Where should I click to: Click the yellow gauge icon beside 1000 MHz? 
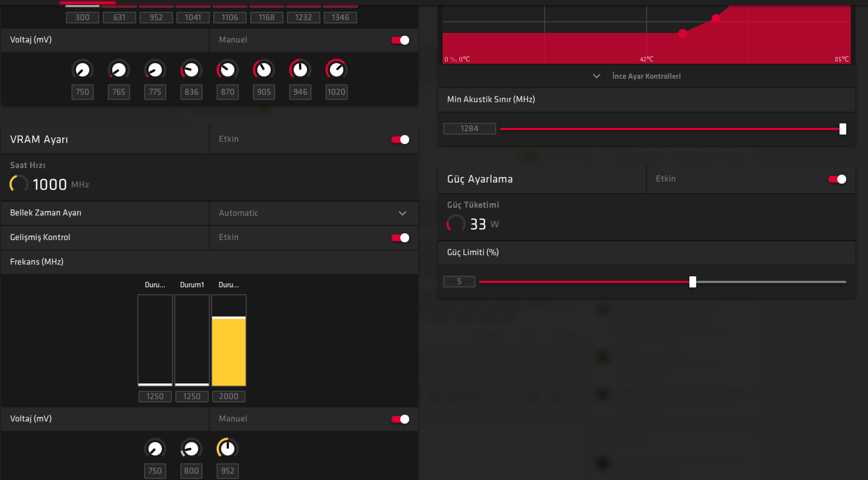point(19,184)
